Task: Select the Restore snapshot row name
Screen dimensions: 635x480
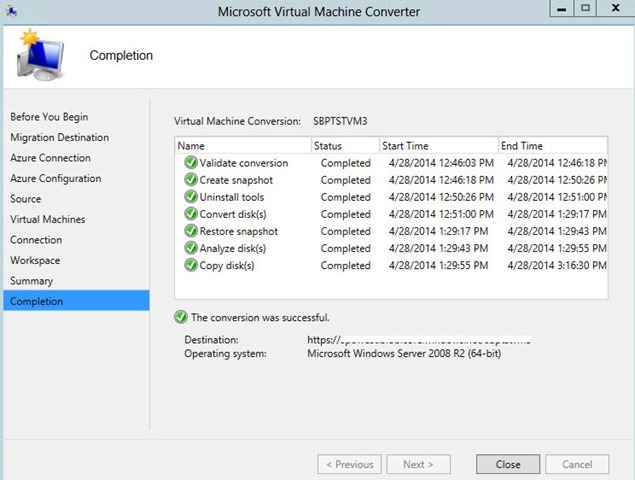Action: coord(239,231)
